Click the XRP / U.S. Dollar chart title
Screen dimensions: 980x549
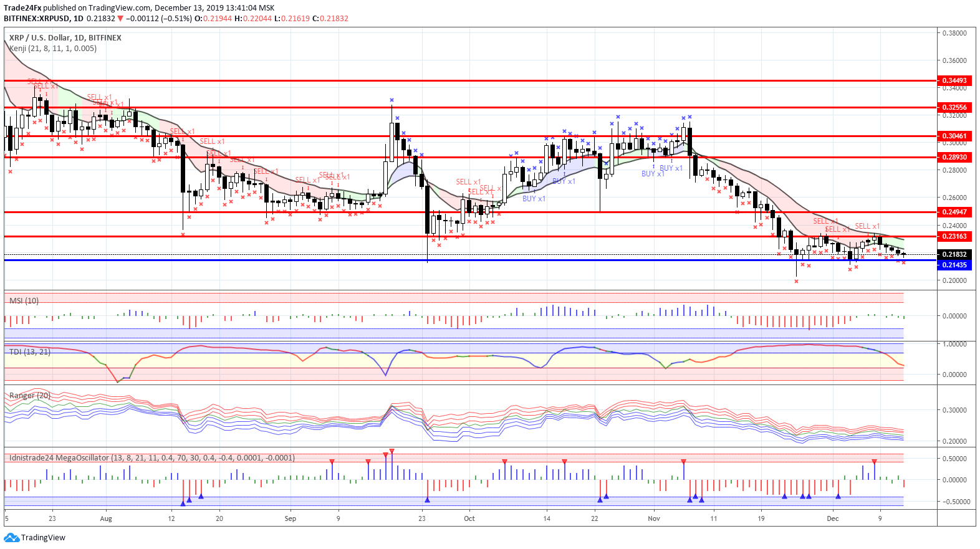tap(65, 37)
